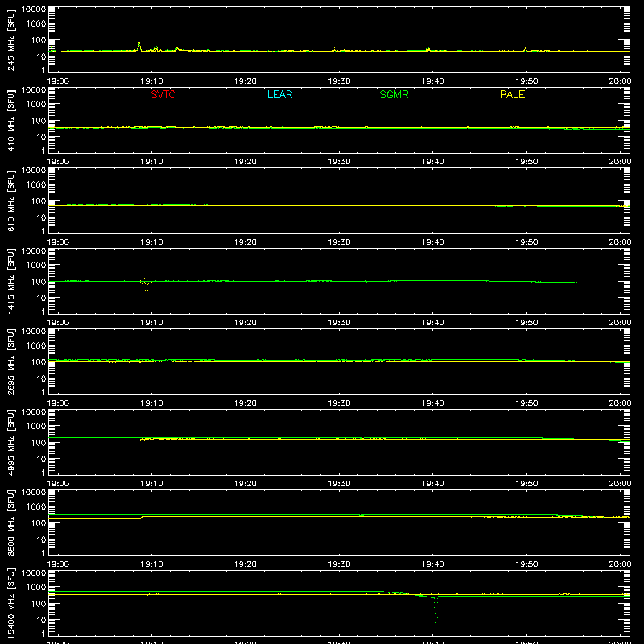
Task: Click 20:00 tick label under 8800 MHz plot
Action: 620,564
